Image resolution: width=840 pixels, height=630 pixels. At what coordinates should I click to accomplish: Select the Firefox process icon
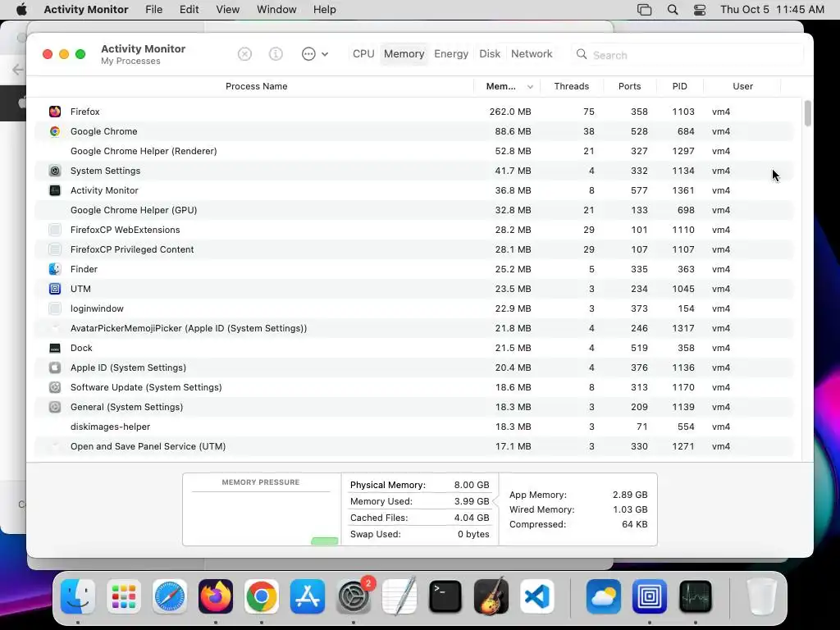tap(55, 112)
